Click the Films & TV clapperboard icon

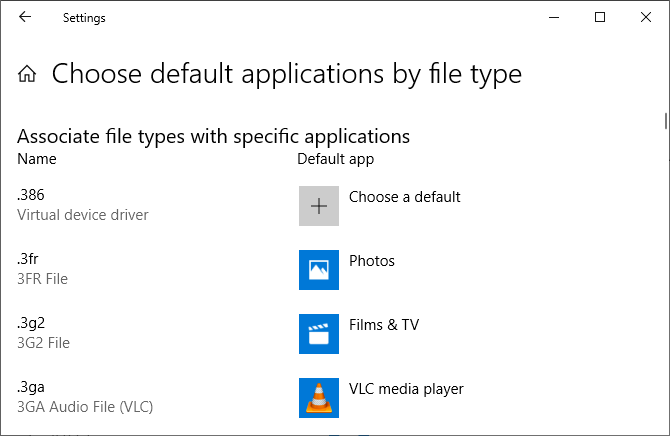point(319,334)
